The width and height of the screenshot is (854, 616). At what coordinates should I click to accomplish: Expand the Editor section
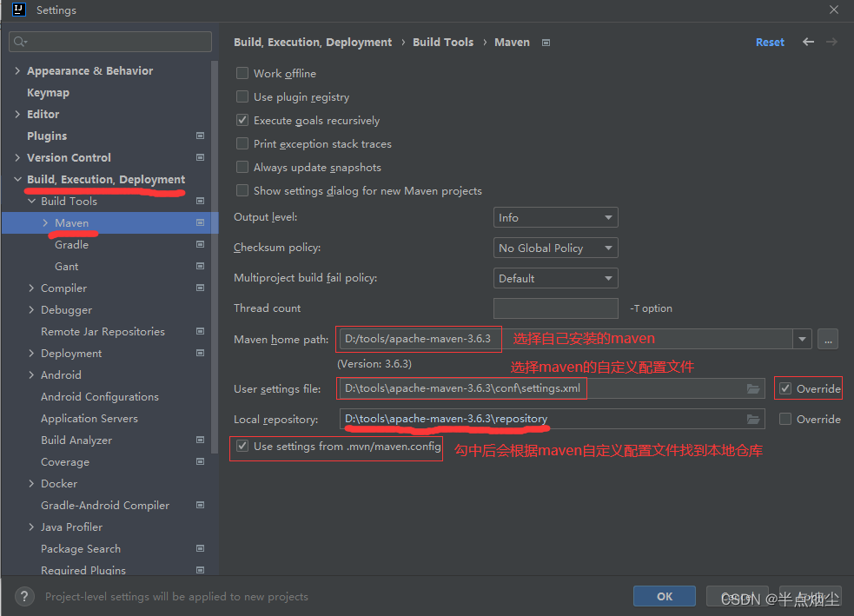click(17, 114)
